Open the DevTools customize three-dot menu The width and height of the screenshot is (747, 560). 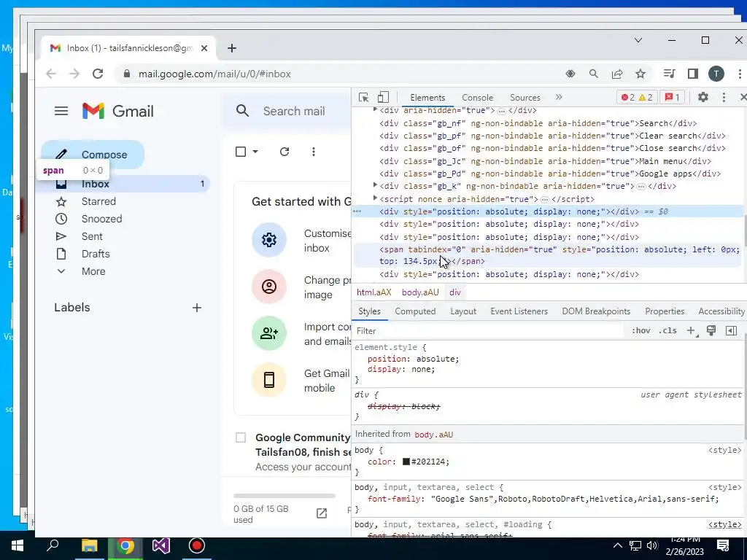point(724,97)
